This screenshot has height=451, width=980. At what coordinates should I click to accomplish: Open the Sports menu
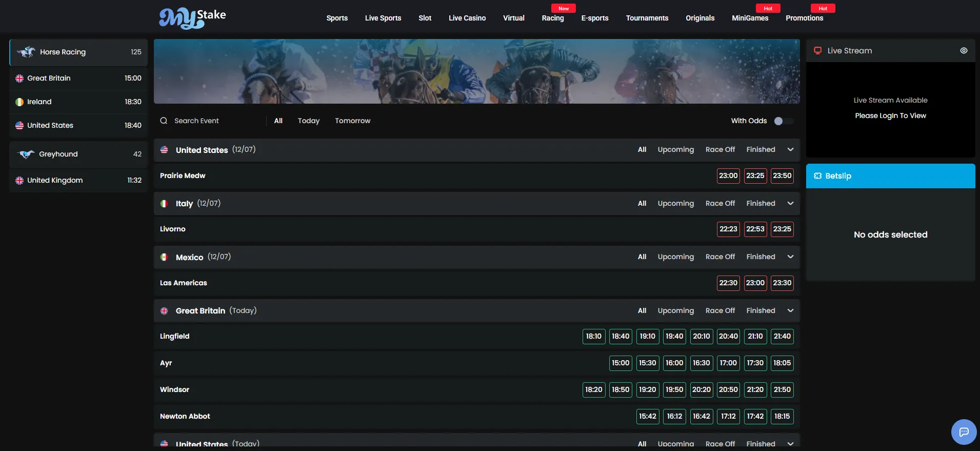pos(337,18)
